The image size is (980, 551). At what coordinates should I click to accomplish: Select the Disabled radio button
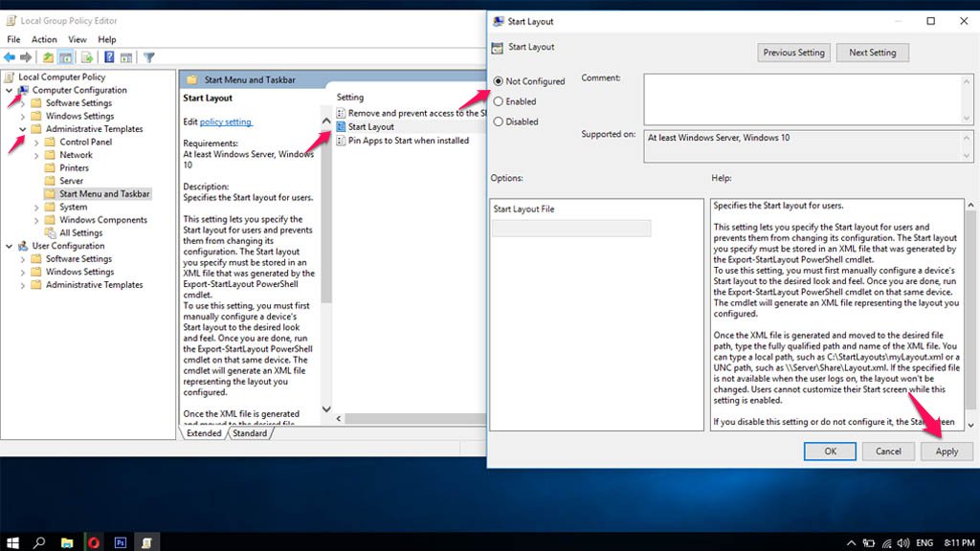pyautogui.click(x=498, y=121)
